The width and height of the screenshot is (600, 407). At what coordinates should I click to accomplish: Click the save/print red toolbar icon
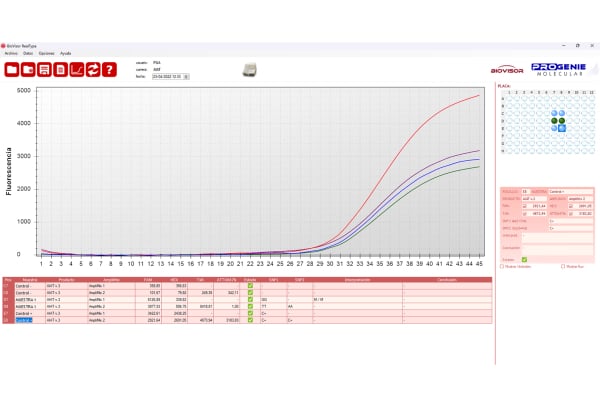pyautogui.click(x=45, y=70)
